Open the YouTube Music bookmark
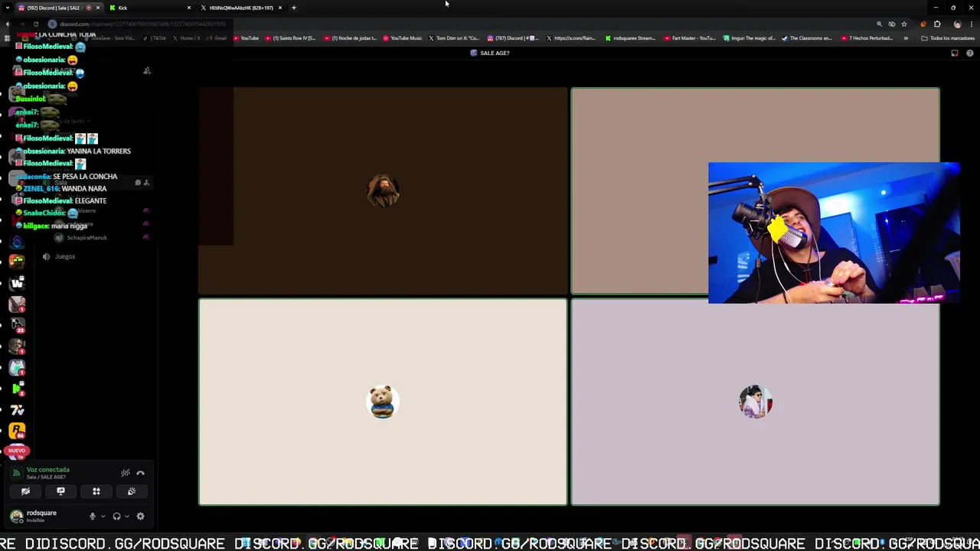Screen dimensions: 980x551 (x=402, y=37)
